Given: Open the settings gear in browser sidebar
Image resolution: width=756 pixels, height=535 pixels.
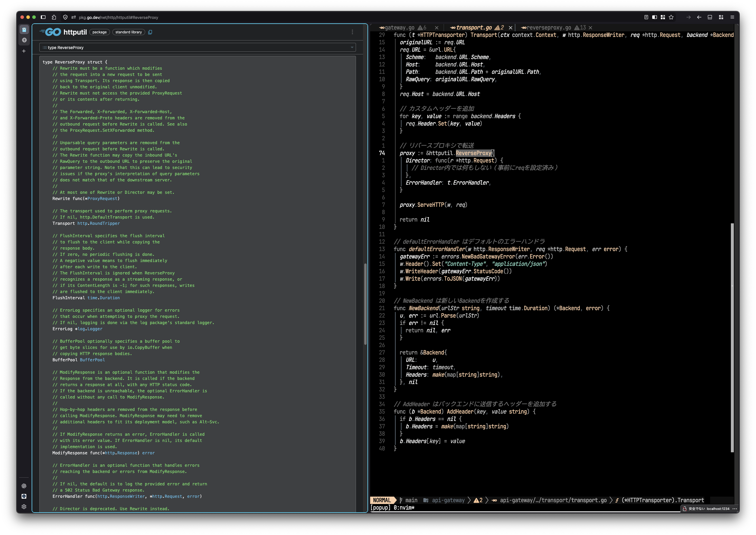Looking at the screenshot, I should click(24, 507).
